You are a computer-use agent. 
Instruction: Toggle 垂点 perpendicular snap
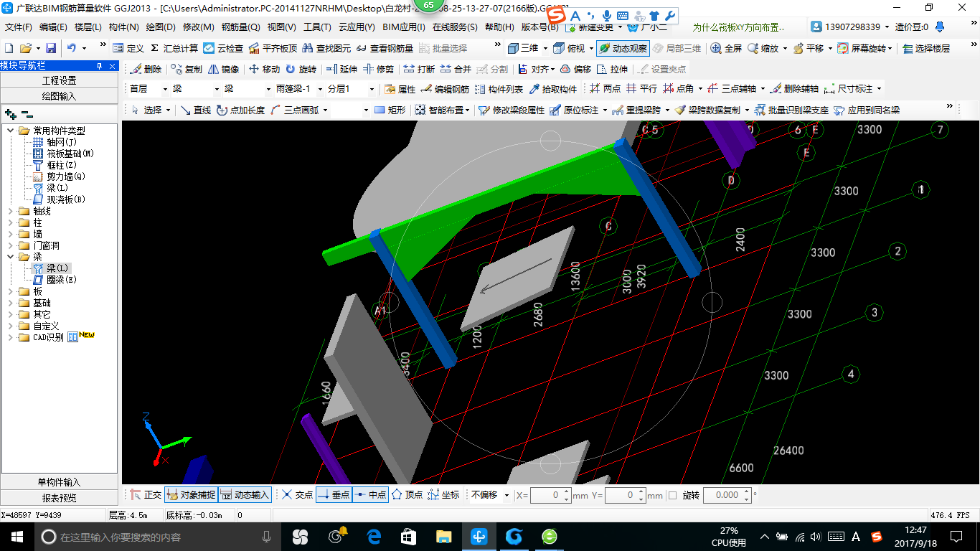(x=334, y=494)
